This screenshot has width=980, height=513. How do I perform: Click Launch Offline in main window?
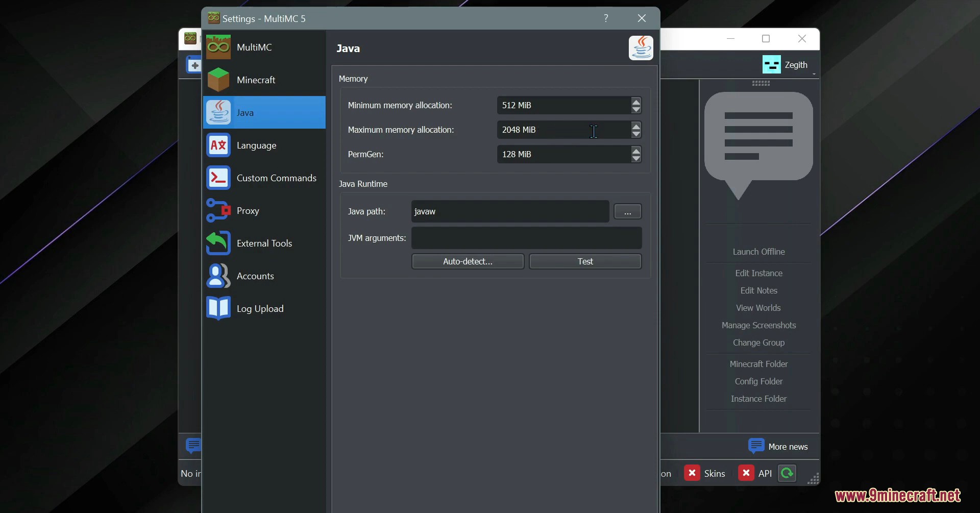click(758, 252)
